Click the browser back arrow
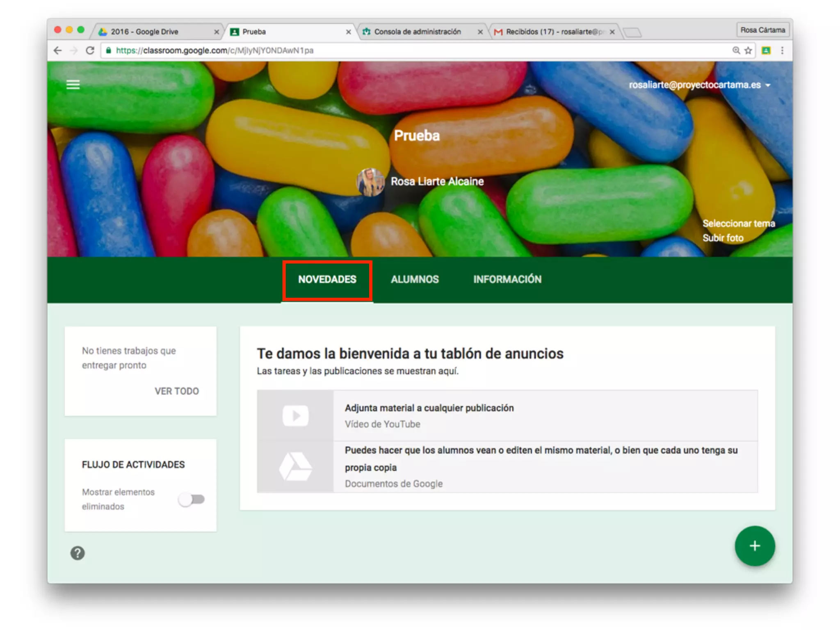840x630 pixels. (x=58, y=50)
